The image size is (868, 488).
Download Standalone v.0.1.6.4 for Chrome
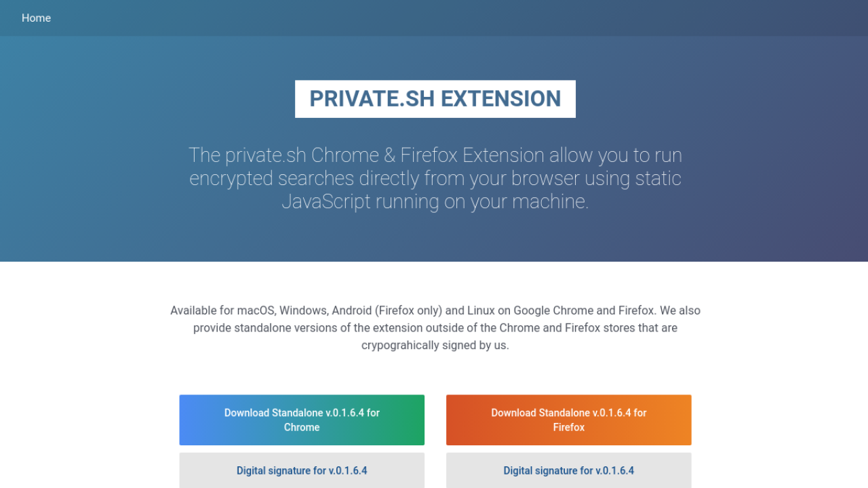302,420
